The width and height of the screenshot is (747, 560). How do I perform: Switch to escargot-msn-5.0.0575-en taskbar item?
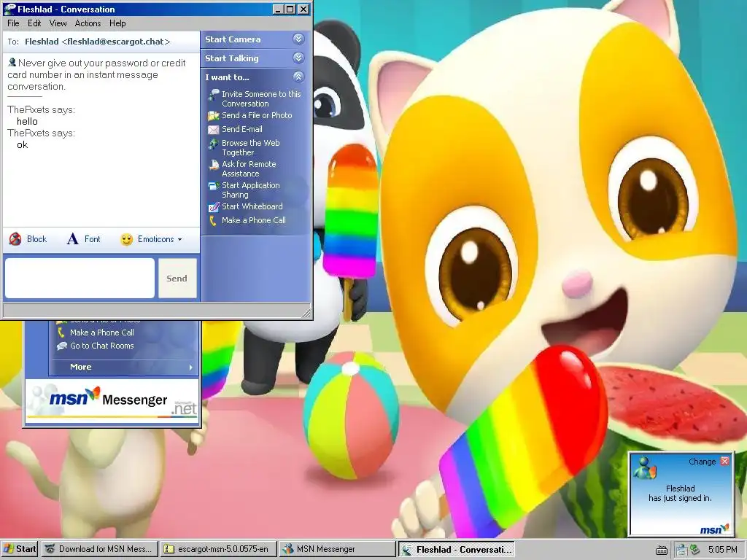pyautogui.click(x=218, y=549)
